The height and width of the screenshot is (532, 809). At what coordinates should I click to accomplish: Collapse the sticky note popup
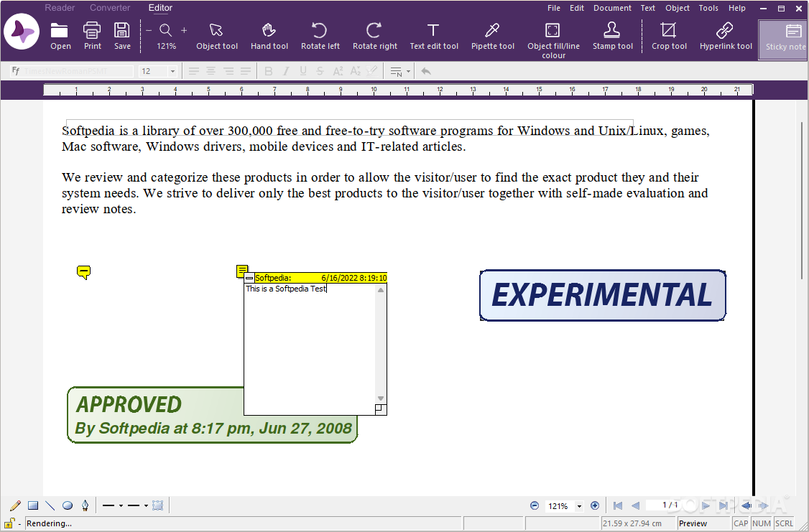click(x=249, y=278)
